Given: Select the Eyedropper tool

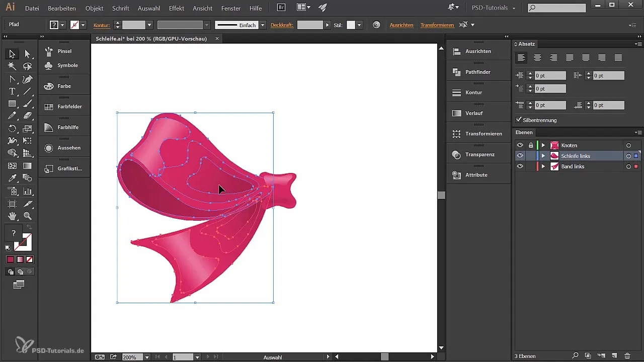Looking at the screenshot, I should click(12, 178).
